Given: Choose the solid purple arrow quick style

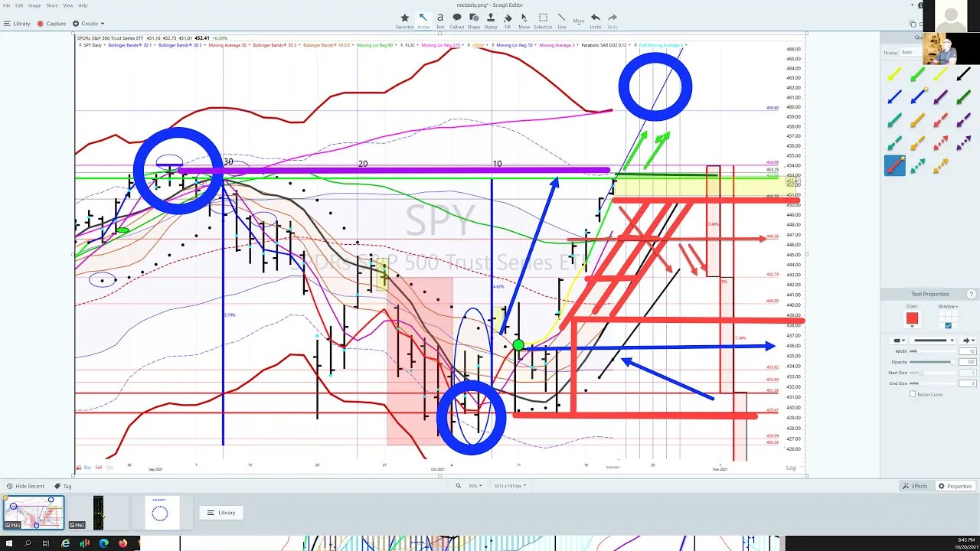Looking at the screenshot, I should click(940, 97).
